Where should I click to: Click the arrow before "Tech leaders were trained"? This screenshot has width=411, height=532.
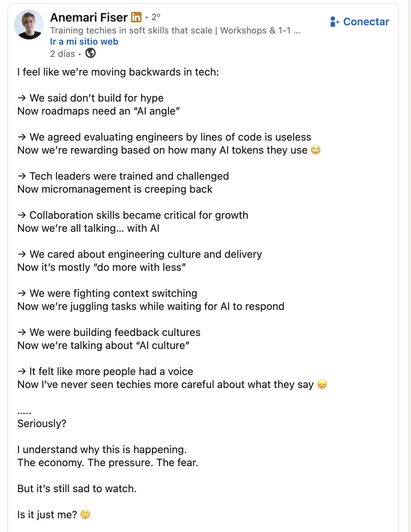[x=22, y=176]
